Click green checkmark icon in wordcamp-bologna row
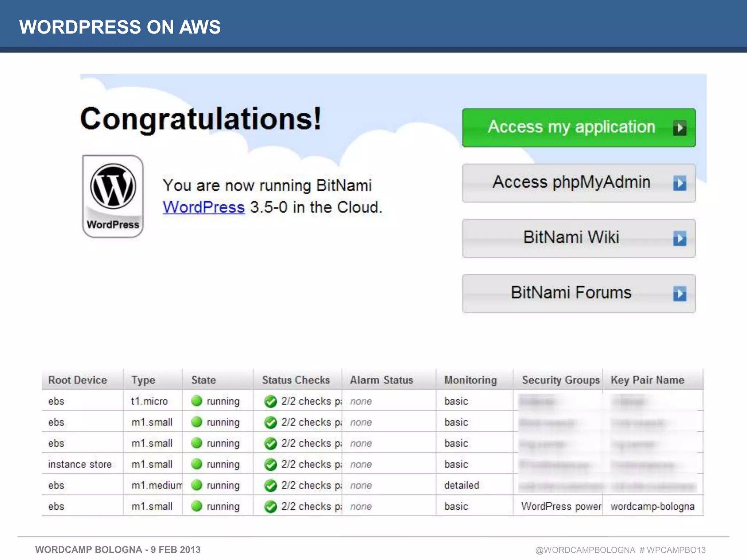The image size is (747, 560). click(x=271, y=507)
